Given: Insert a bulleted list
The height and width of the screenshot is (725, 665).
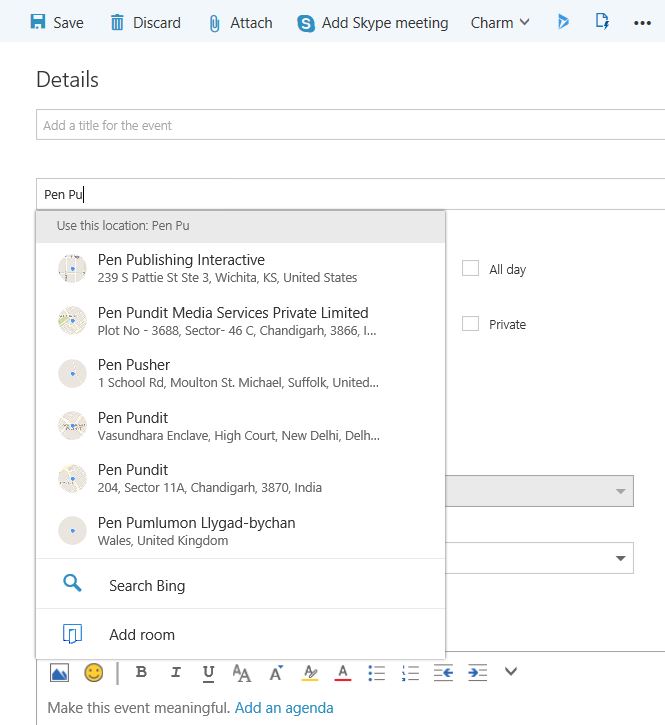Looking at the screenshot, I should (376, 673).
